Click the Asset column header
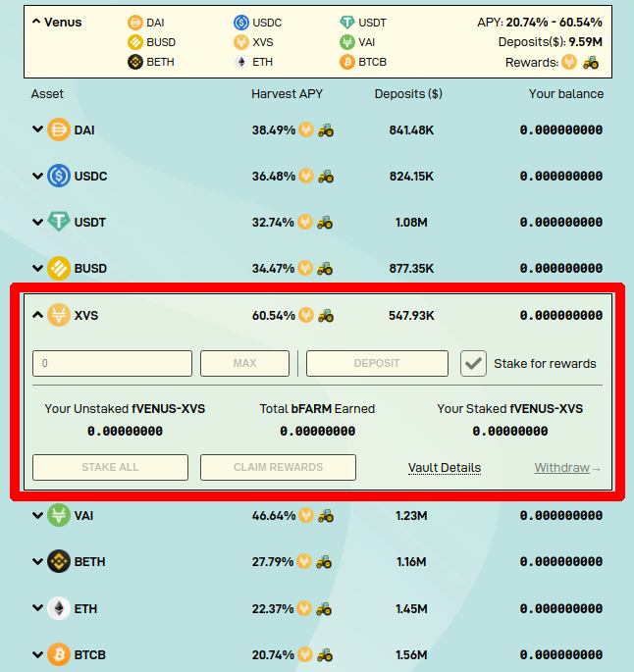This screenshot has height=672, width=634. pyautogui.click(x=47, y=94)
